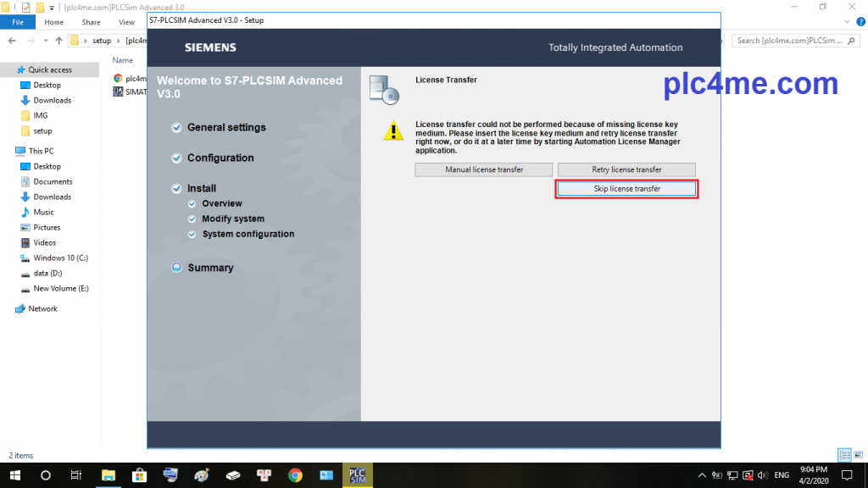The height and width of the screenshot is (488, 868).
Task: Click the yellow warning triangle icon
Action: [393, 130]
